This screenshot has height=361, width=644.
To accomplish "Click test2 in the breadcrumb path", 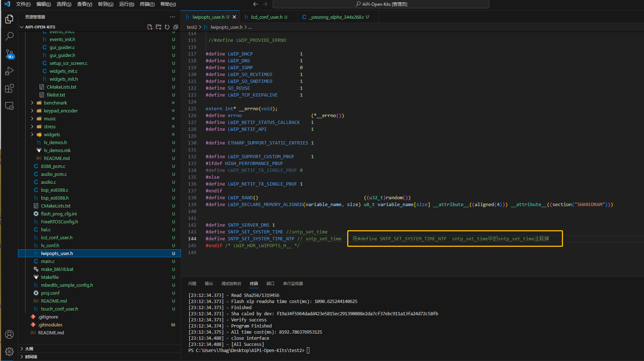I will [x=192, y=27].
